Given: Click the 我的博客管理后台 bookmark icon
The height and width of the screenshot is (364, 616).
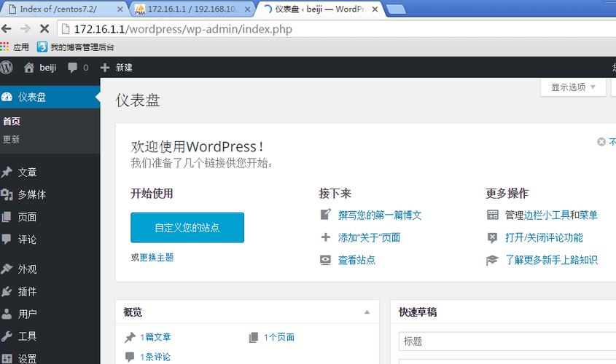Looking at the screenshot, I should [x=42, y=47].
